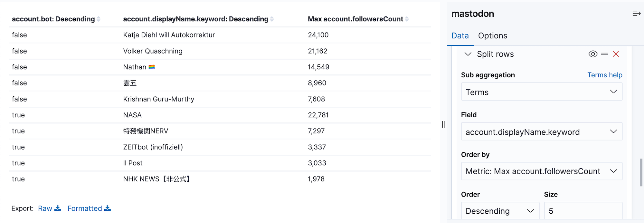The image size is (644, 223).
Task: Click the collapse handle between table and panel
Action: coord(443,125)
